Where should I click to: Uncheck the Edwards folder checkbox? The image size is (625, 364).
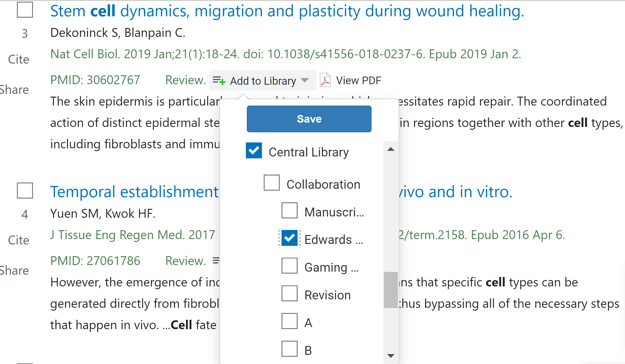[289, 238]
